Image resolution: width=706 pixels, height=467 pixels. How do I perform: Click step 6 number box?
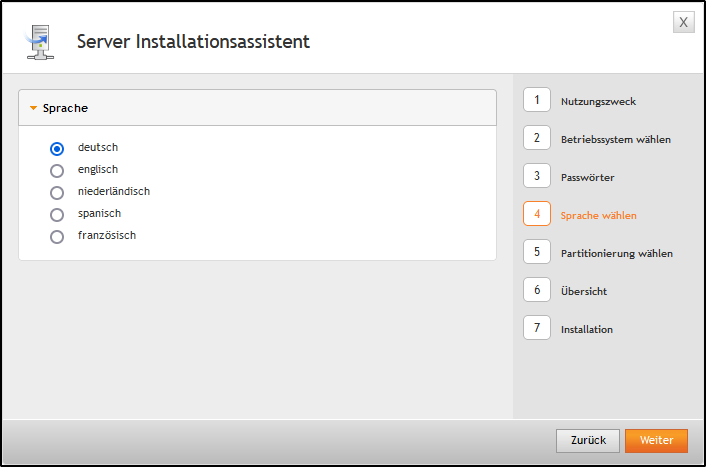pos(537,290)
